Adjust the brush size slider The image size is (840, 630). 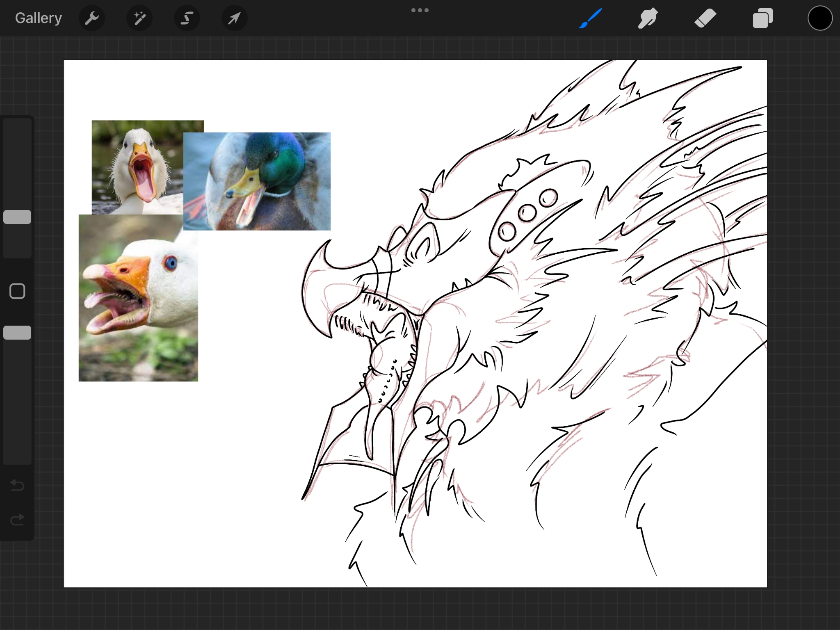[x=17, y=217]
